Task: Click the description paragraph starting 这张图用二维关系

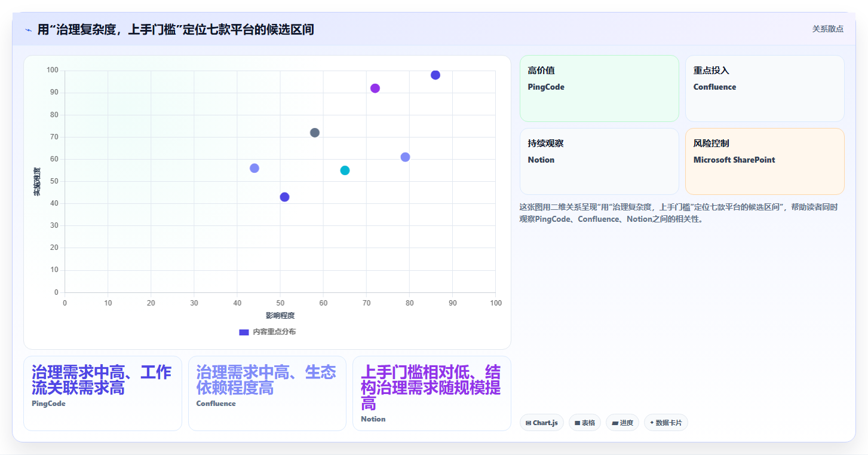Action: point(679,213)
